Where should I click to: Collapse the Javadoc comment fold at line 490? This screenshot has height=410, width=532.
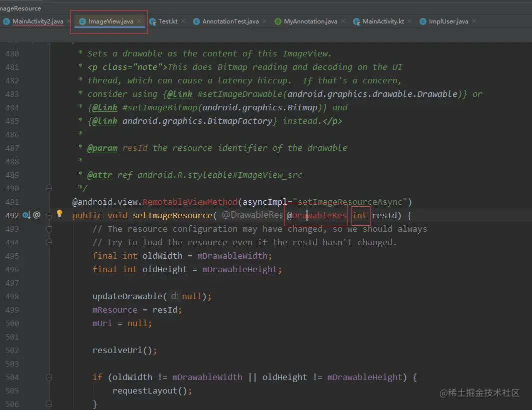(x=49, y=188)
